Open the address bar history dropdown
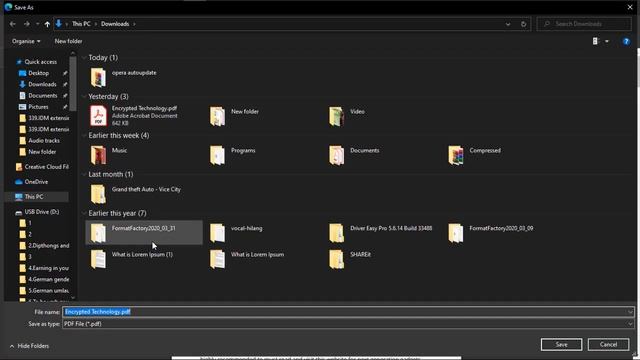This screenshot has width=640, height=360. (x=508, y=24)
